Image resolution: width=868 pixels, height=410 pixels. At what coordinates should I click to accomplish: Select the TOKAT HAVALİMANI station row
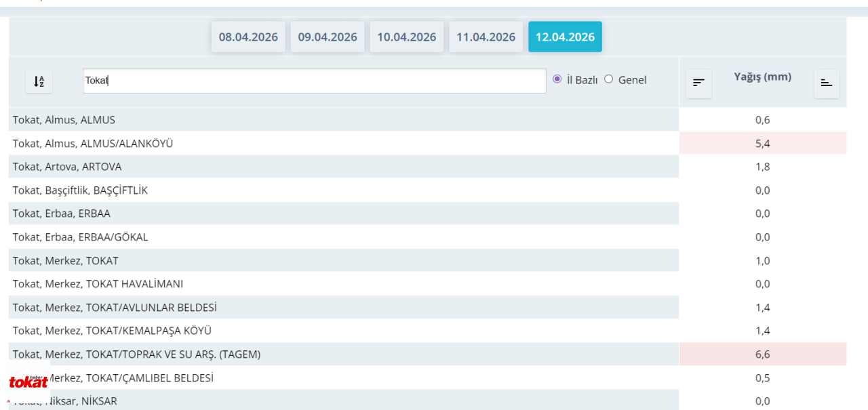coord(344,284)
